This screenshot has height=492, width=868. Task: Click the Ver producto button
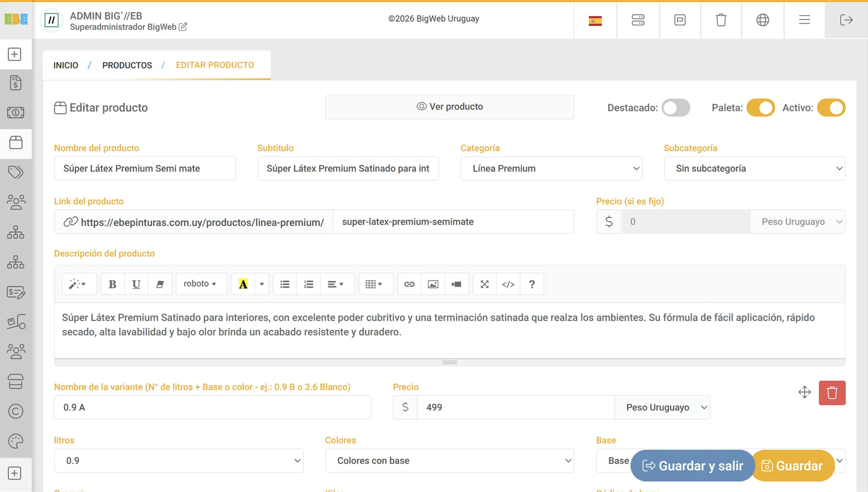pos(450,107)
